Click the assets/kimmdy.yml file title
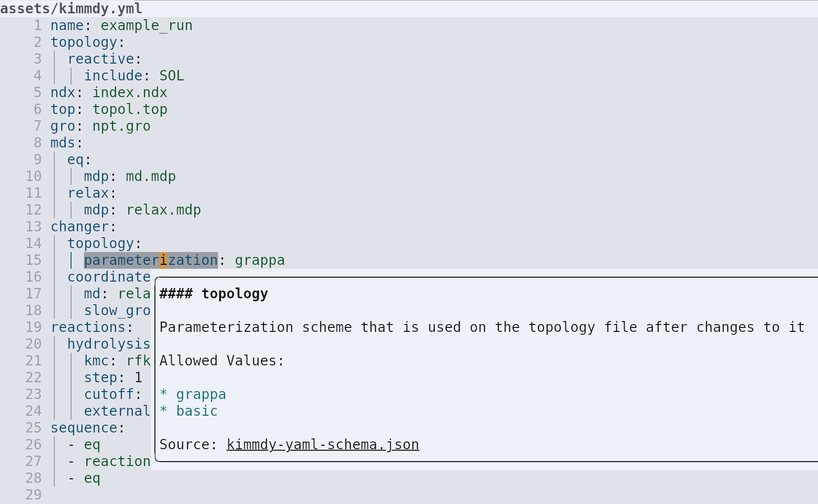The height and width of the screenshot is (504, 818). click(71, 8)
